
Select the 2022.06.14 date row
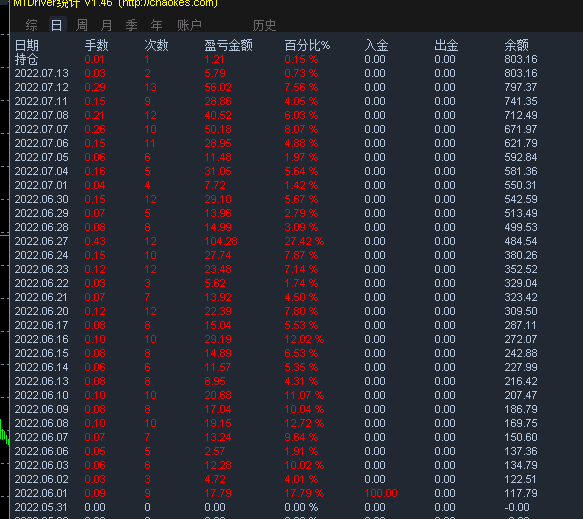coord(42,367)
